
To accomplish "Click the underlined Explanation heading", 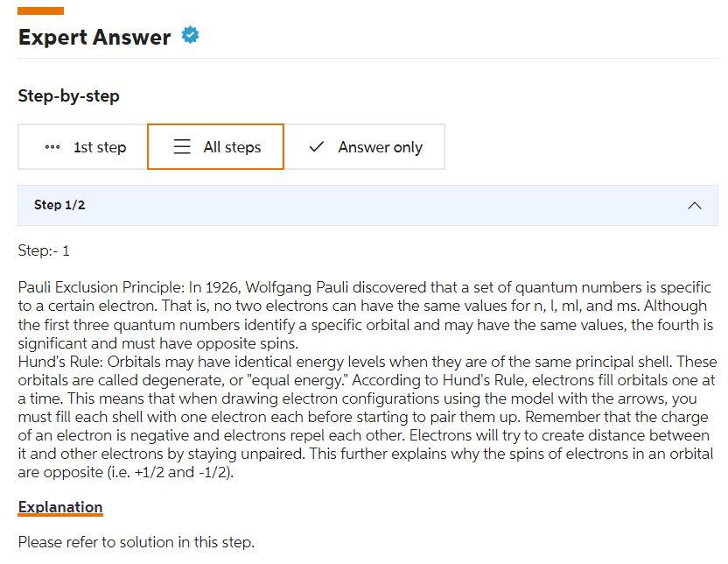I will pos(60,507).
